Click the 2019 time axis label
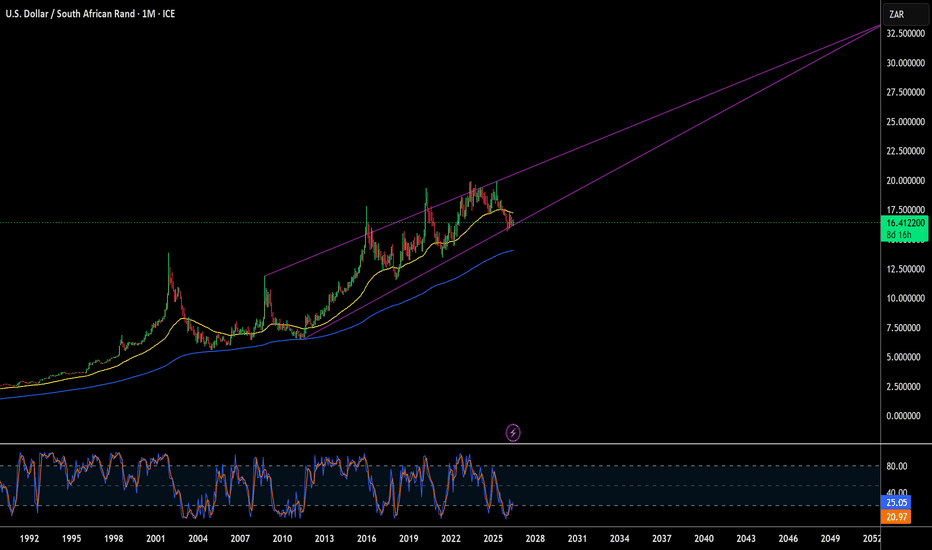Viewport: 932px width, 550px height. pos(409,539)
